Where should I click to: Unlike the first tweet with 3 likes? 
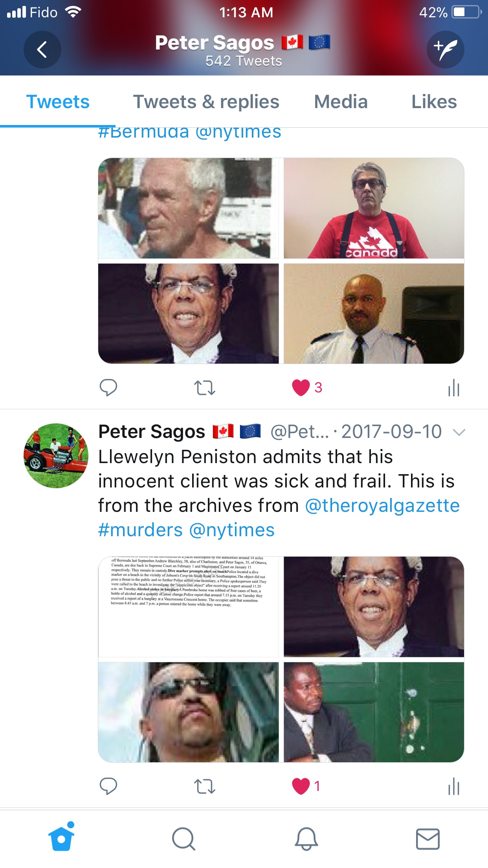(301, 388)
